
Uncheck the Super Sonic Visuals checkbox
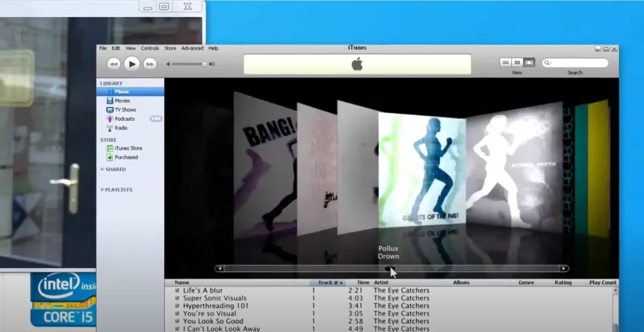click(x=177, y=298)
